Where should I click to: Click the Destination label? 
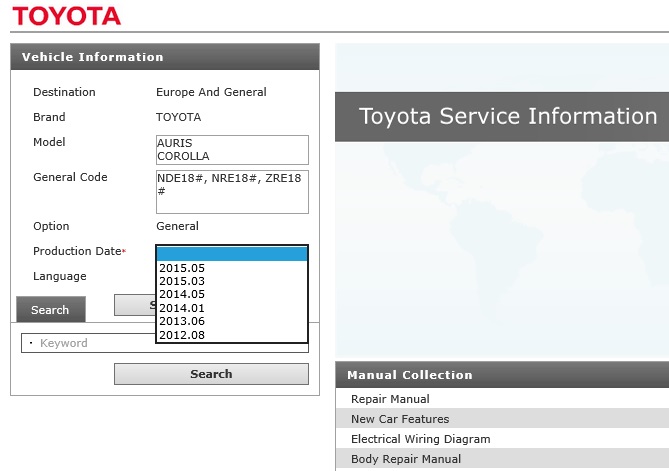(64, 92)
